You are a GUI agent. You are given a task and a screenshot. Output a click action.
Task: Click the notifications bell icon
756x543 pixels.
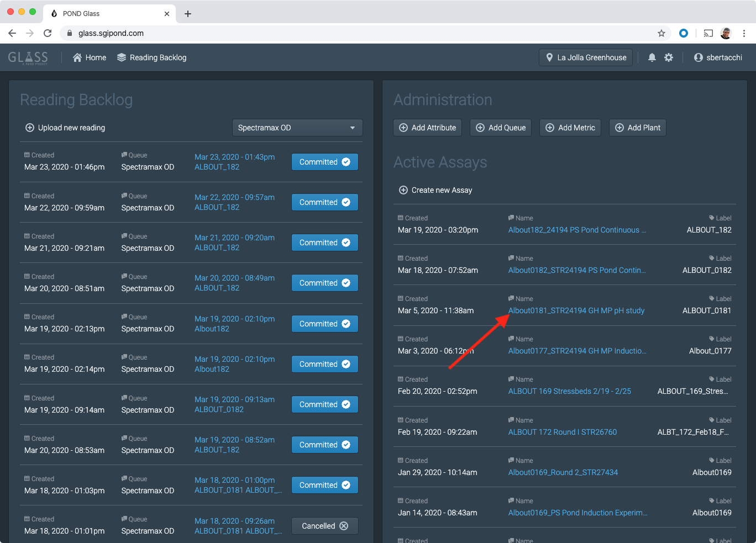(652, 57)
